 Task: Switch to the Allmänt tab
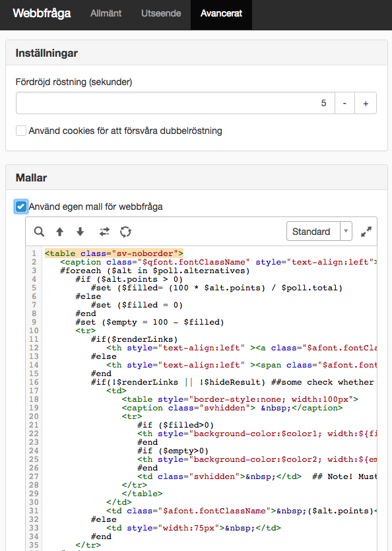(x=106, y=13)
